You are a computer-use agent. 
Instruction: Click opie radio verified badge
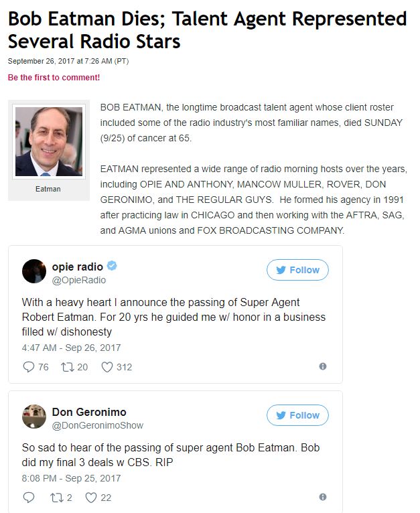[x=112, y=266]
